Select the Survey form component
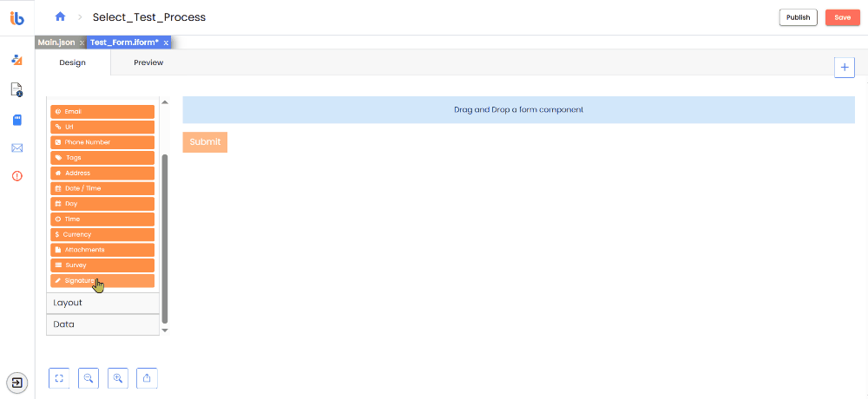 coord(102,265)
